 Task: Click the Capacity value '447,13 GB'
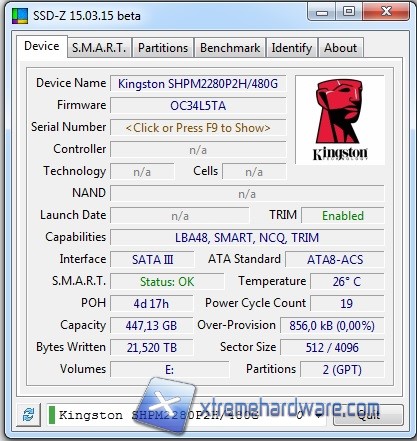click(152, 326)
